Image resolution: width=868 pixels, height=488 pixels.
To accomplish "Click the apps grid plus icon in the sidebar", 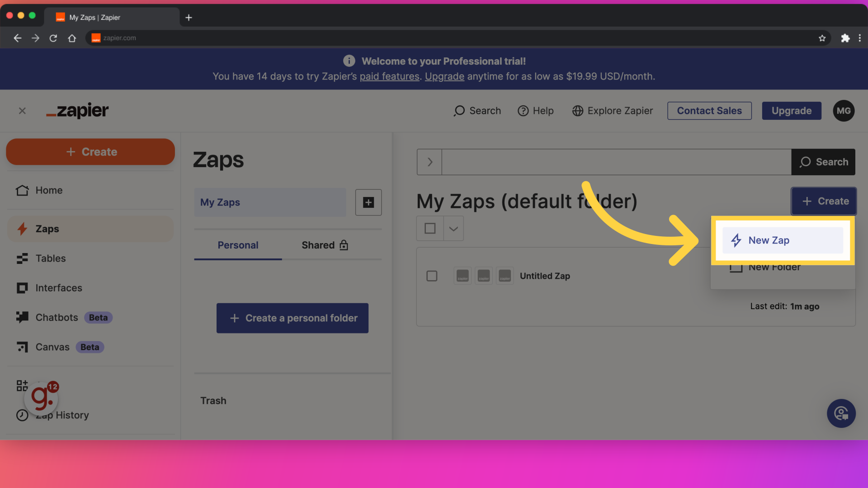I will point(22,385).
